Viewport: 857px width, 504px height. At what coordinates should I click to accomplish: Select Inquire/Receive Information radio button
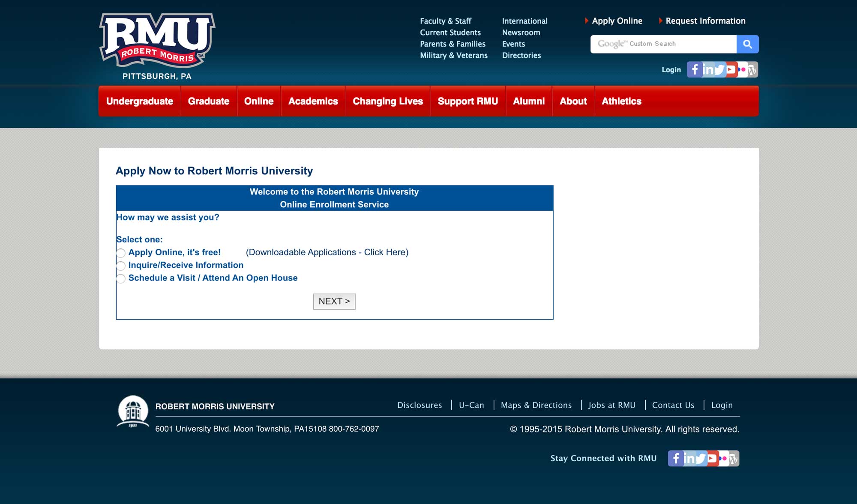pos(121,266)
